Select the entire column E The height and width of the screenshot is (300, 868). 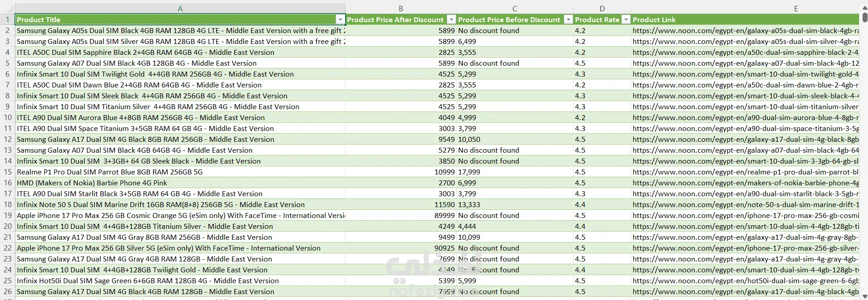point(796,9)
